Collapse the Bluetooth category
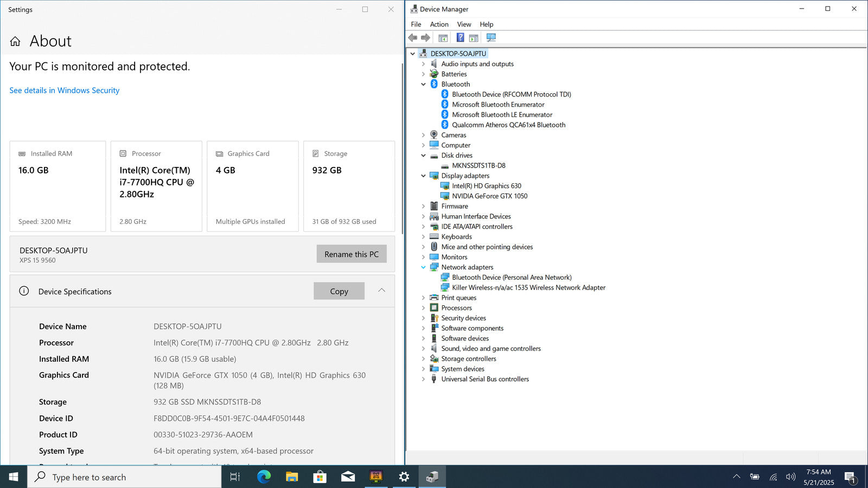The width and height of the screenshot is (868, 488). [424, 85]
